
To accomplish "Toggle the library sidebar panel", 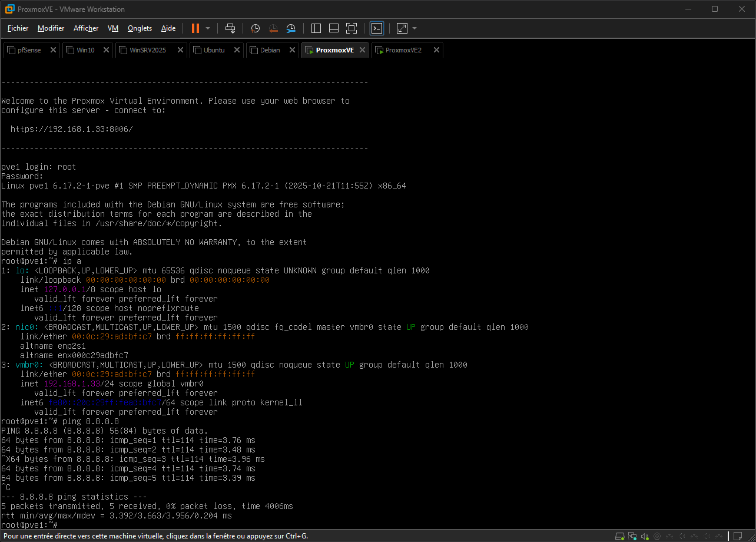I will tap(316, 28).
